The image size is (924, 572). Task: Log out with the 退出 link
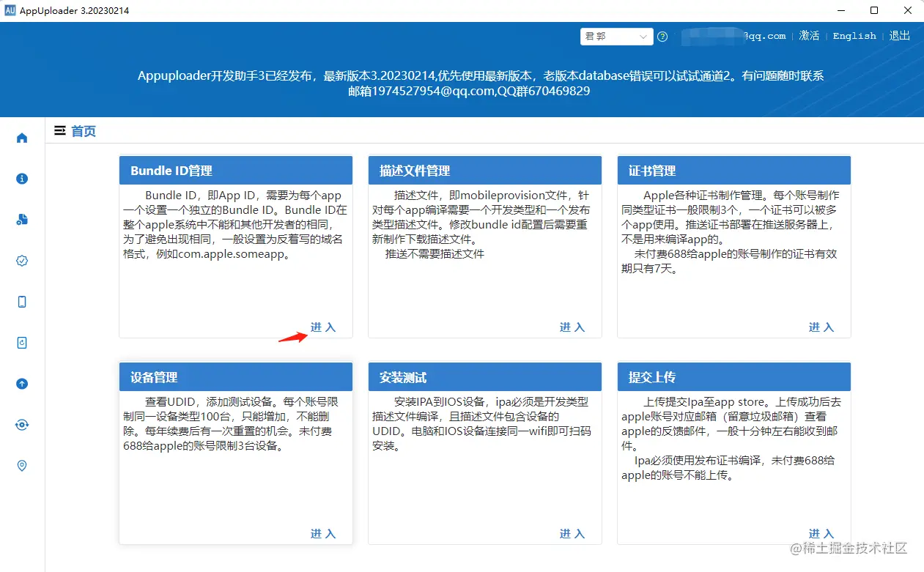pos(900,36)
